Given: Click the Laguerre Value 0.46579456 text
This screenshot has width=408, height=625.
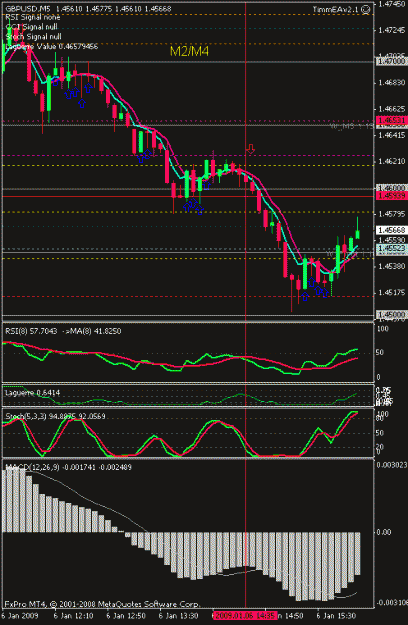Looking at the screenshot, I should 51,46.
